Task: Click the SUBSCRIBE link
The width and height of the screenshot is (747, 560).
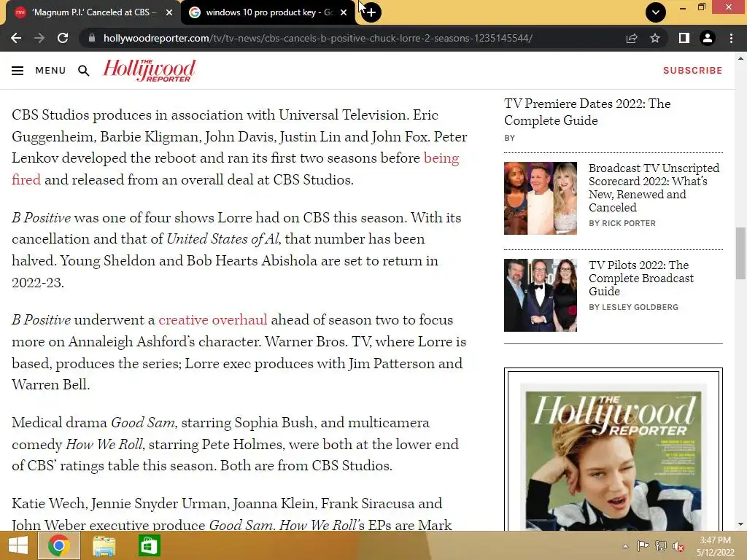Action: [x=693, y=71]
